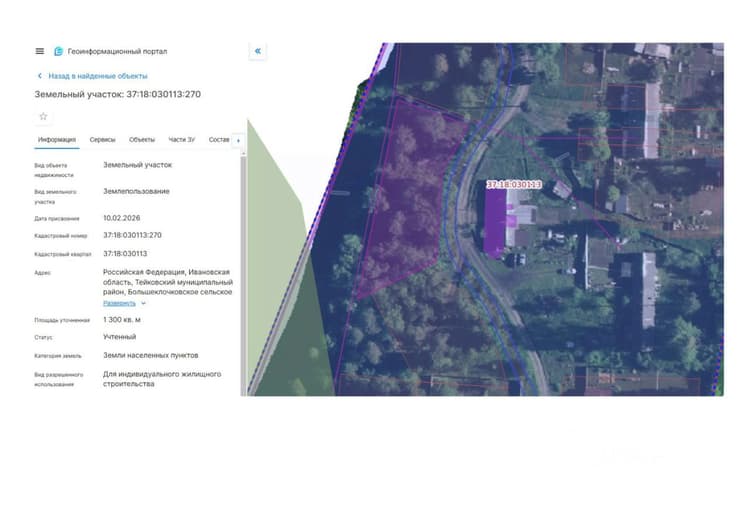Click the 37:18:030113 map label
The width and height of the screenshot is (750, 530).
click(514, 185)
